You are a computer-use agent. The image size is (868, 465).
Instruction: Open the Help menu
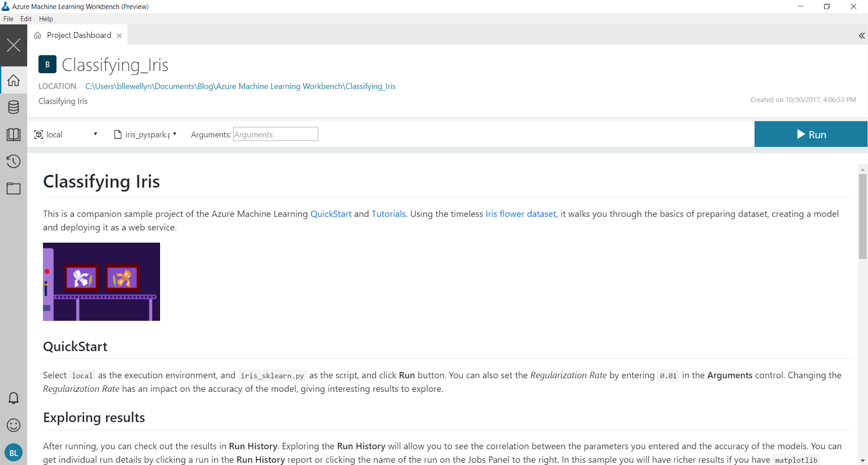coord(46,19)
